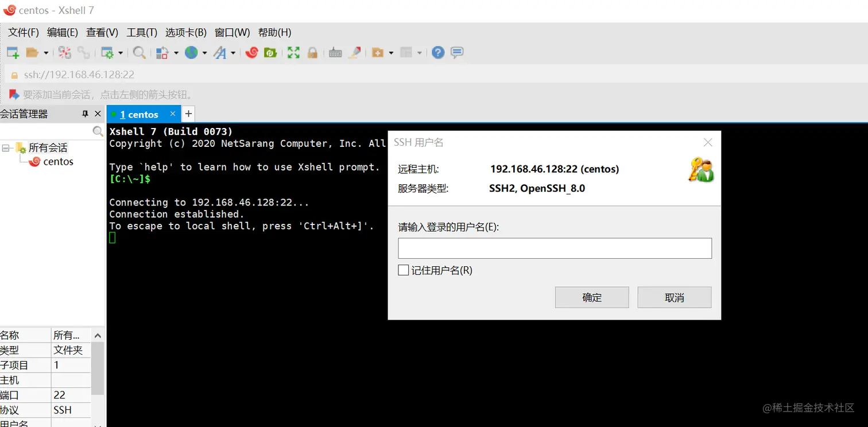Screen dimensions: 868x427
Task: Open the keyboard key mapping icon
Action: (x=336, y=53)
